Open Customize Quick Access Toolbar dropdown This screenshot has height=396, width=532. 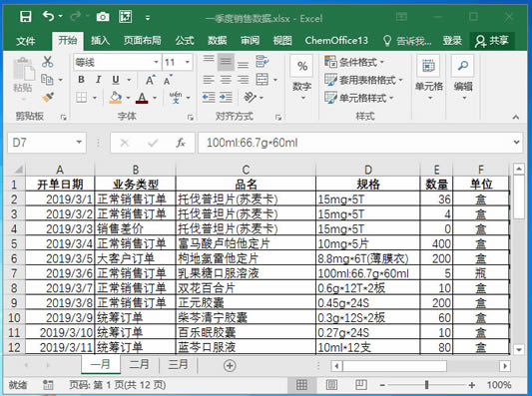[x=148, y=17]
